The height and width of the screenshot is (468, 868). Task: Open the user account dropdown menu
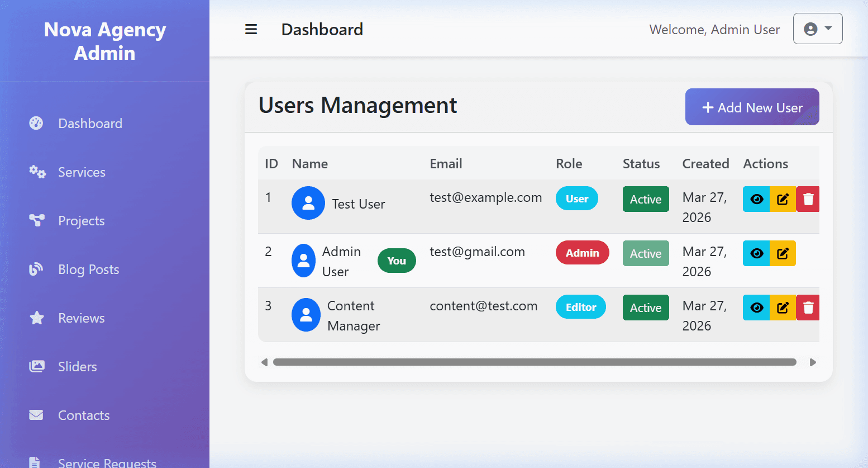pyautogui.click(x=818, y=29)
